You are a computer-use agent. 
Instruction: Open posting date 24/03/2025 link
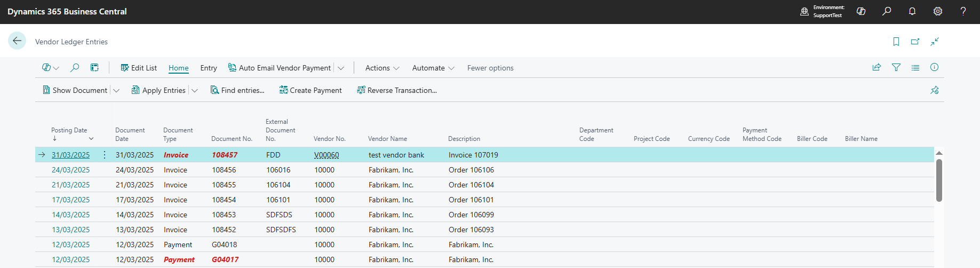(70, 170)
